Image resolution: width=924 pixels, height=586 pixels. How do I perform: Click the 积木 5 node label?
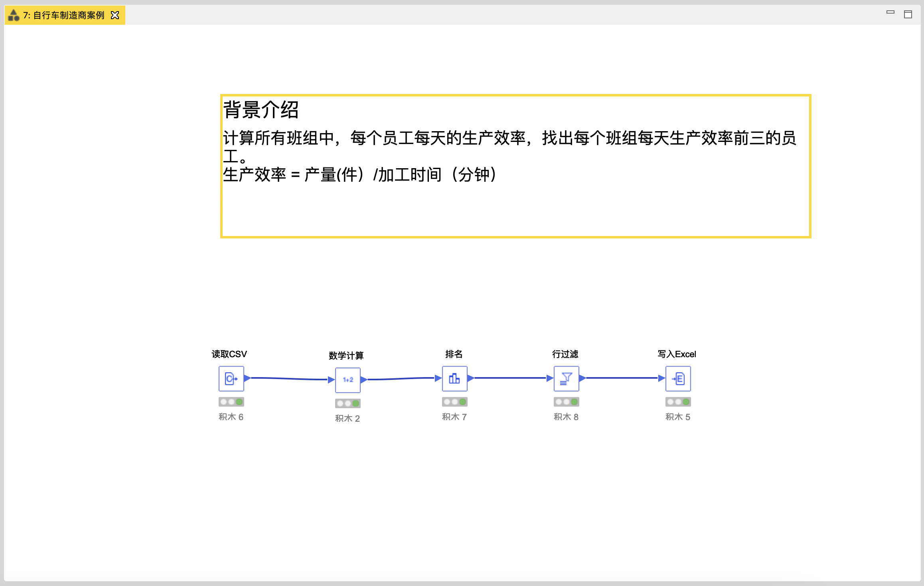(678, 417)
